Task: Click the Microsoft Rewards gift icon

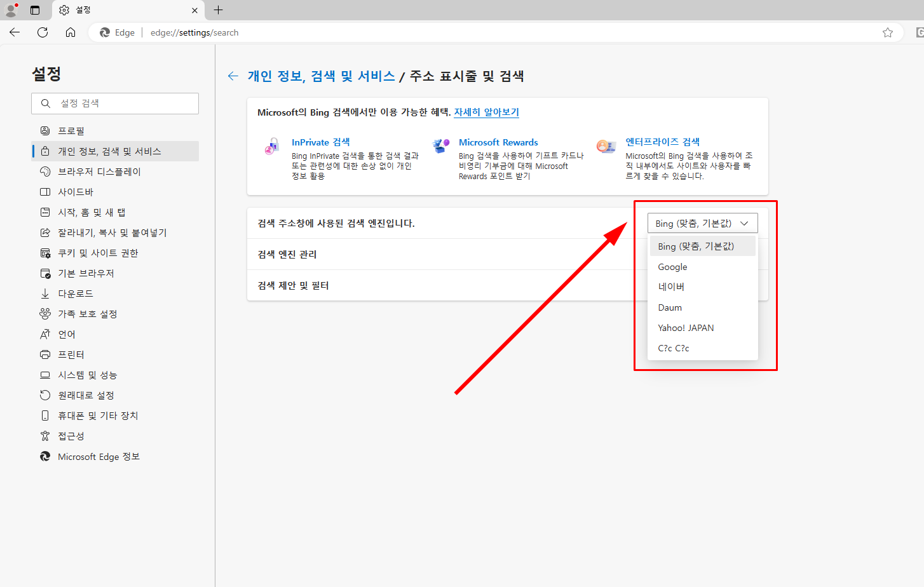Action: point(441,146)
